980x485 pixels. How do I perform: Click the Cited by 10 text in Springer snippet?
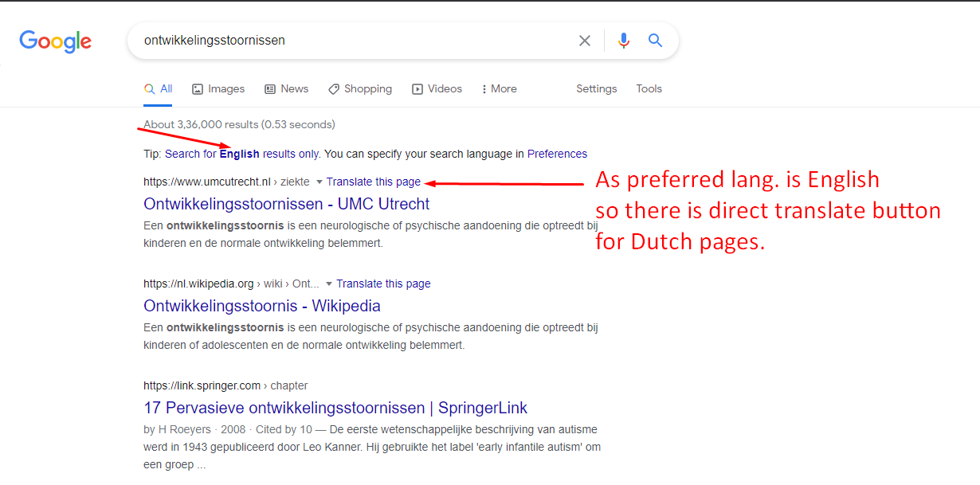tap(284, 429)
